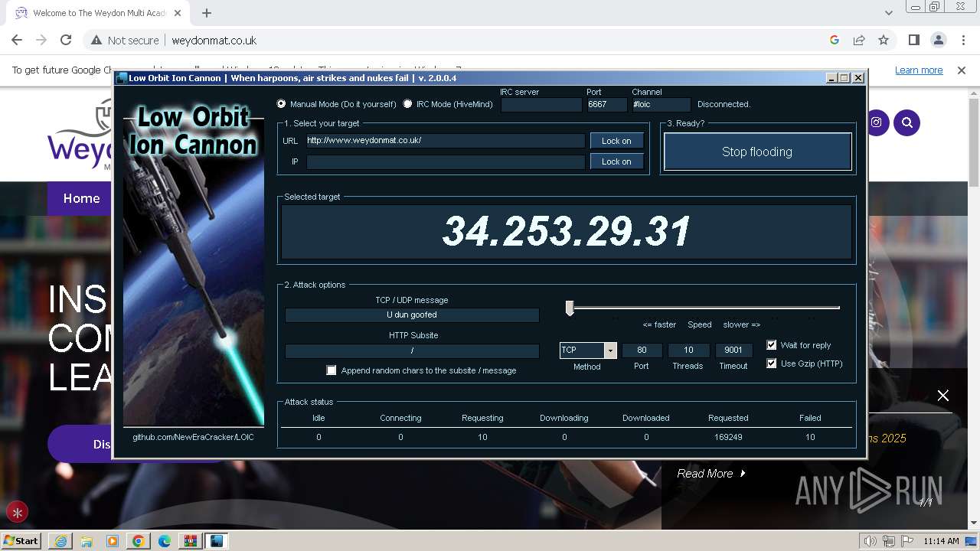The height and width of the screenshot is (551, 980).
Task: Click the Channel field showing #loic
Action: (661, 105)
